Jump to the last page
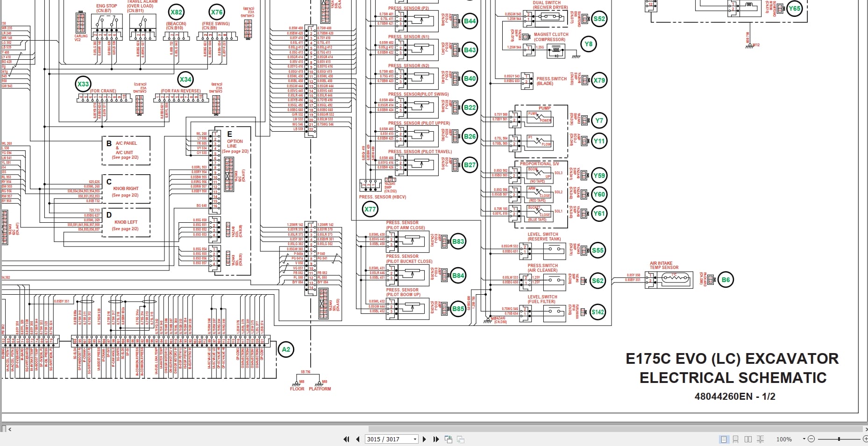 coord(436,439)
